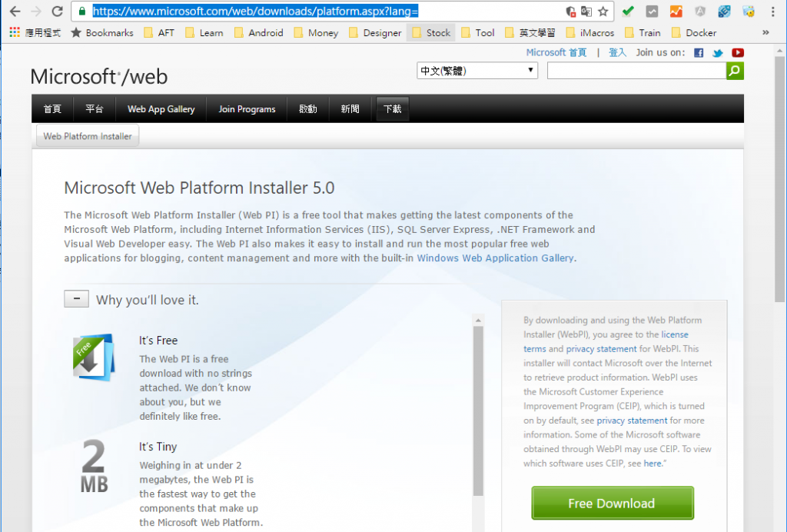Open the iMacros bookmark folder

click(x=589, y=32)
